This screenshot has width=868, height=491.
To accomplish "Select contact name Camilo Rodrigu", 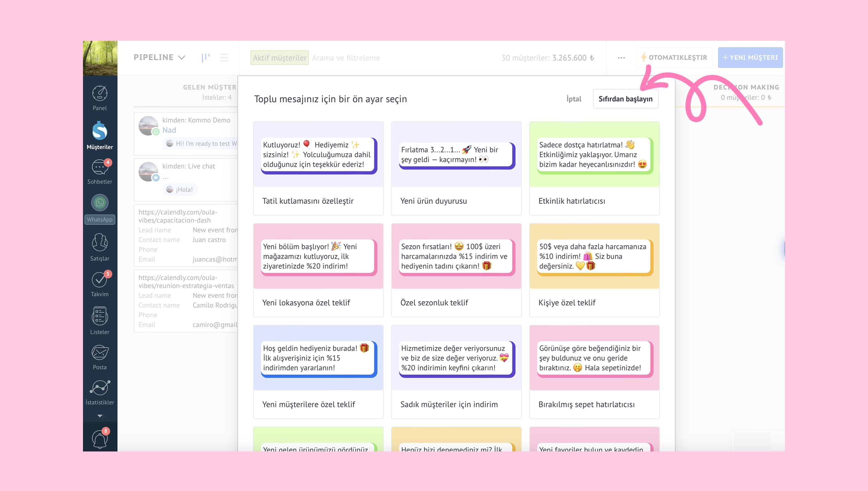I will [x=215, y=305].
